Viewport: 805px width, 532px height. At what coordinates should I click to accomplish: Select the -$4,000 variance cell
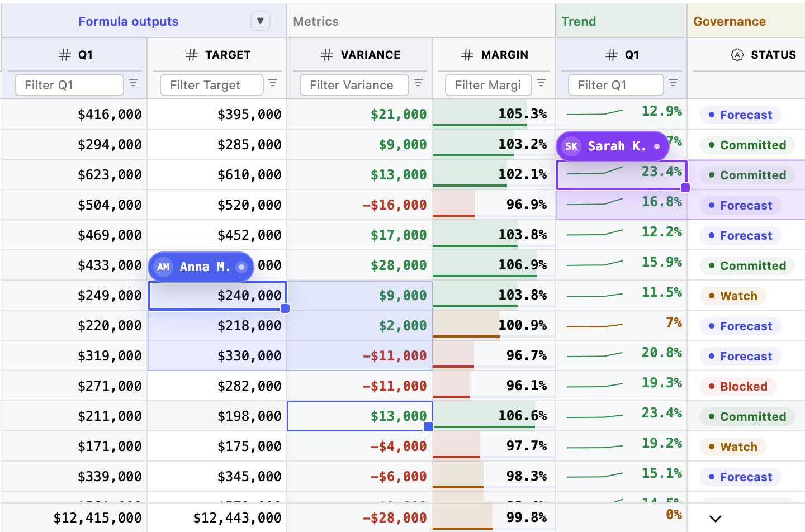point(360,446)
